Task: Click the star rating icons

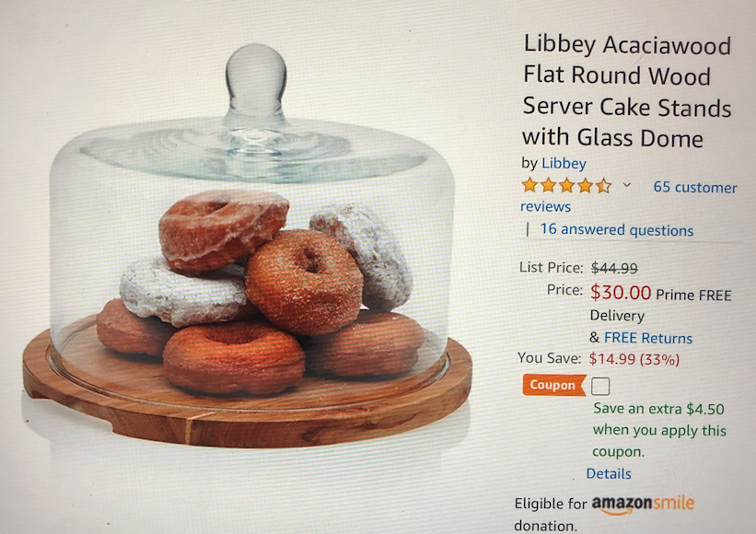Action: point(567,186)
